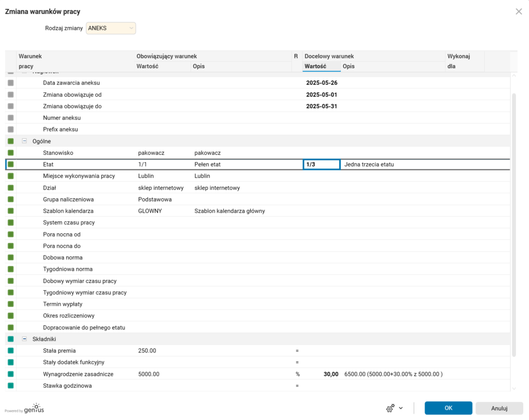The width and height of the screenshot is (529, 420).
Task: Close the Zmiana warunków pracy dialog
Action: point(518,12)
